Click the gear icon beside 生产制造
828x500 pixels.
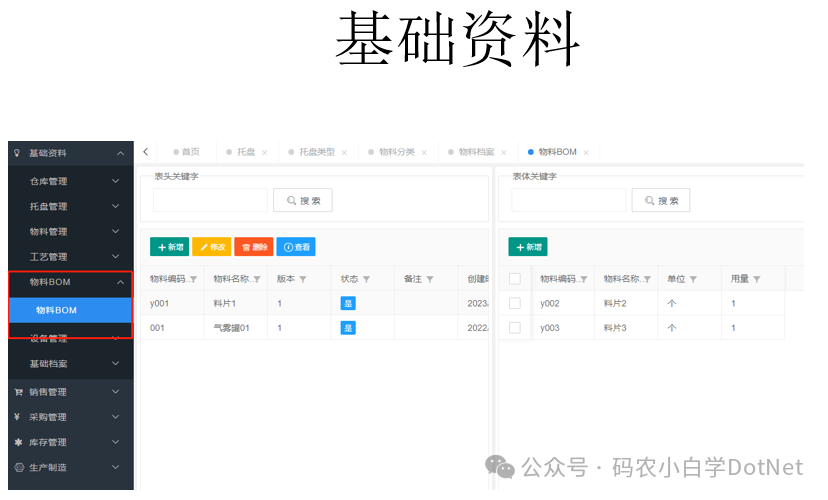(20, 468)
